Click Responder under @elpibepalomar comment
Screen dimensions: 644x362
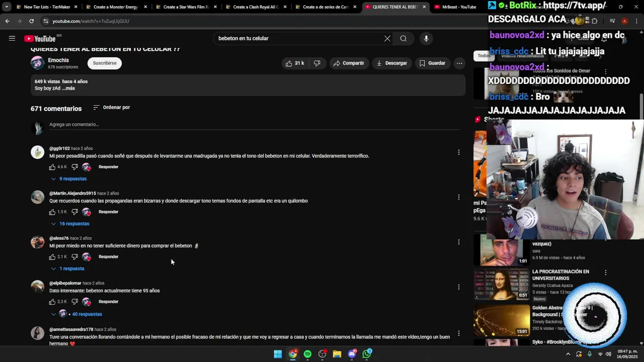108,302
